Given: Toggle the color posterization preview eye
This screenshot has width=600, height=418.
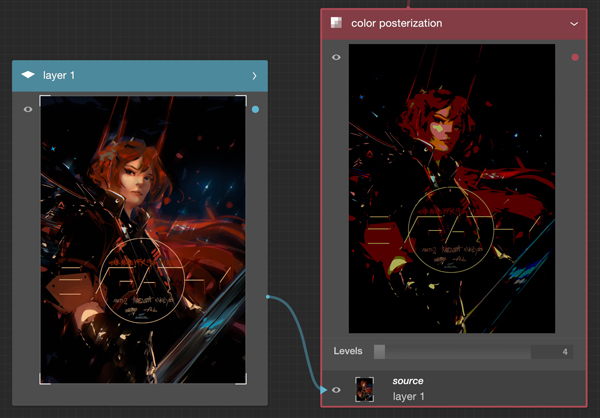Looking at the screenshot, I should click(336, 57).
